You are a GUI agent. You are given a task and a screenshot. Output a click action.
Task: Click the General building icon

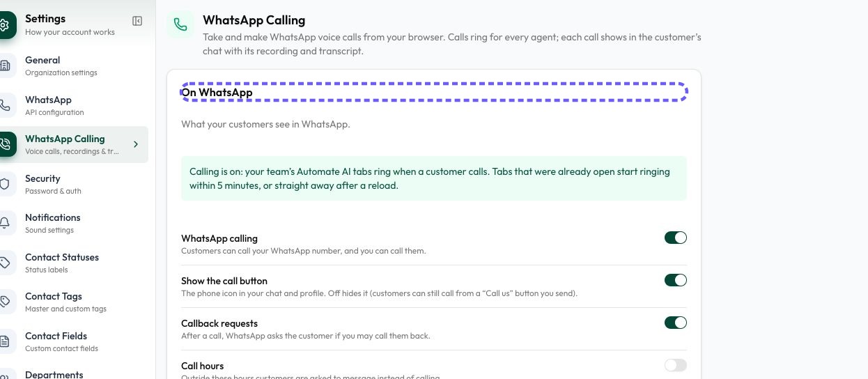point(6,65)
